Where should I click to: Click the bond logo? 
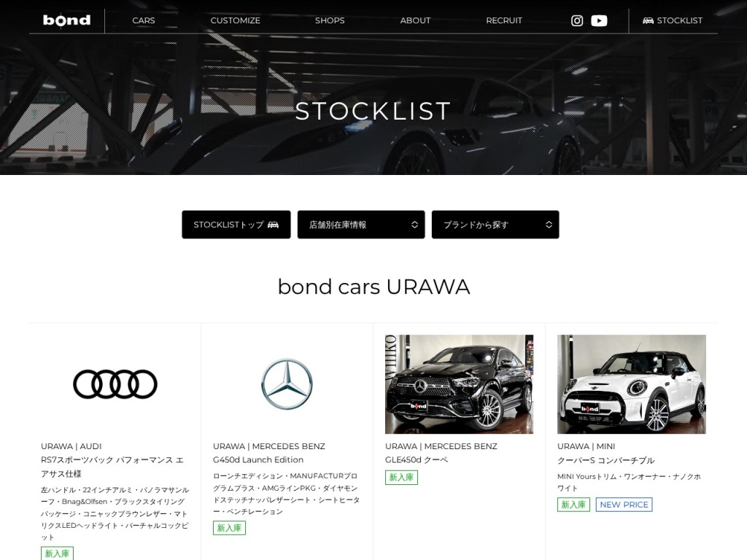point(66,20)
